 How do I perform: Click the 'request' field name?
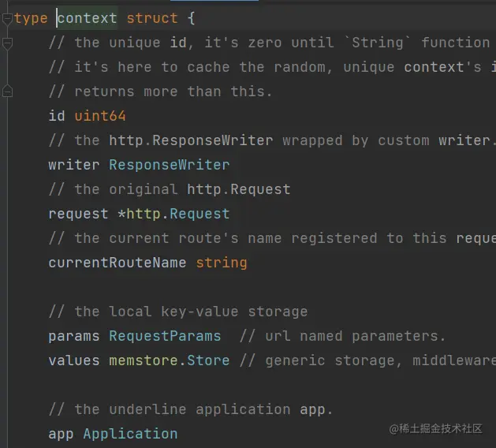point(78,214)
